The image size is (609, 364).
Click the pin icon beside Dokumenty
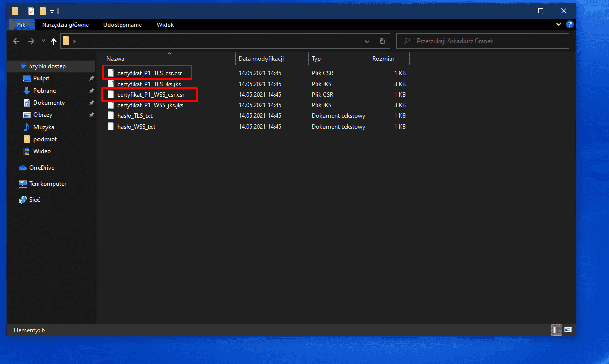91,103
